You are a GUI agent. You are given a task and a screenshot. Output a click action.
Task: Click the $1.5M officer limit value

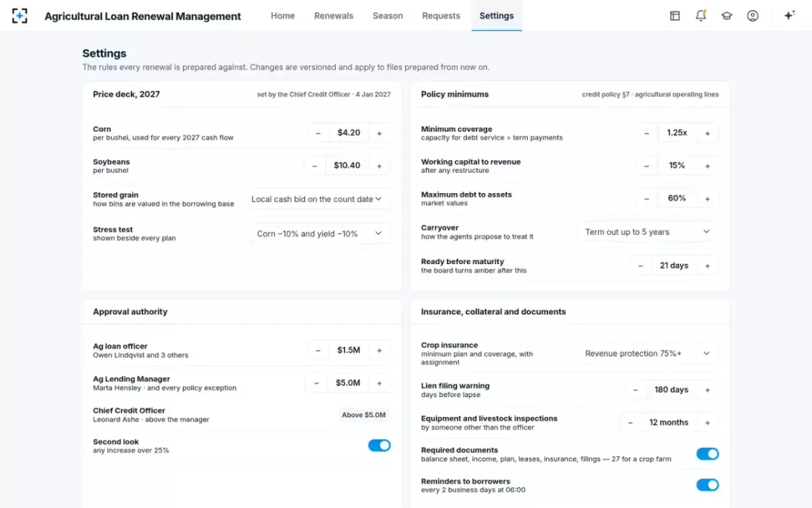pyautogui.click(x=349, y=350)
